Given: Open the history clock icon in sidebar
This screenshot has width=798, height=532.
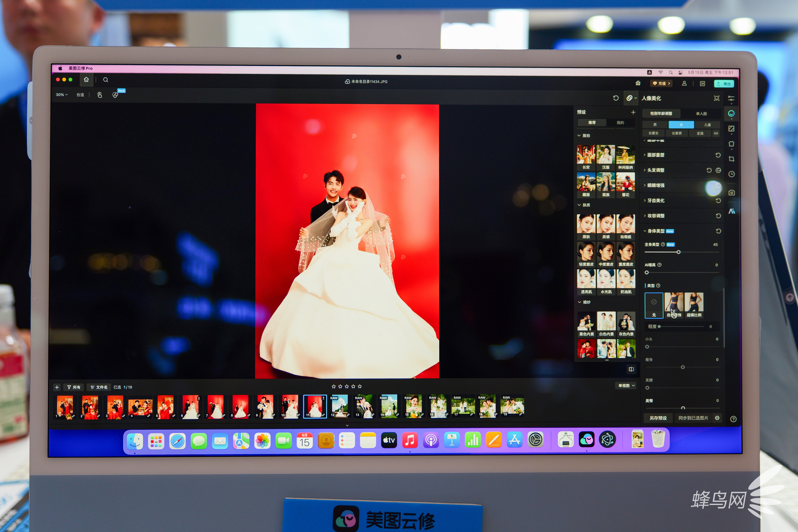Looking at the screenshot, I should click(731, 174).
